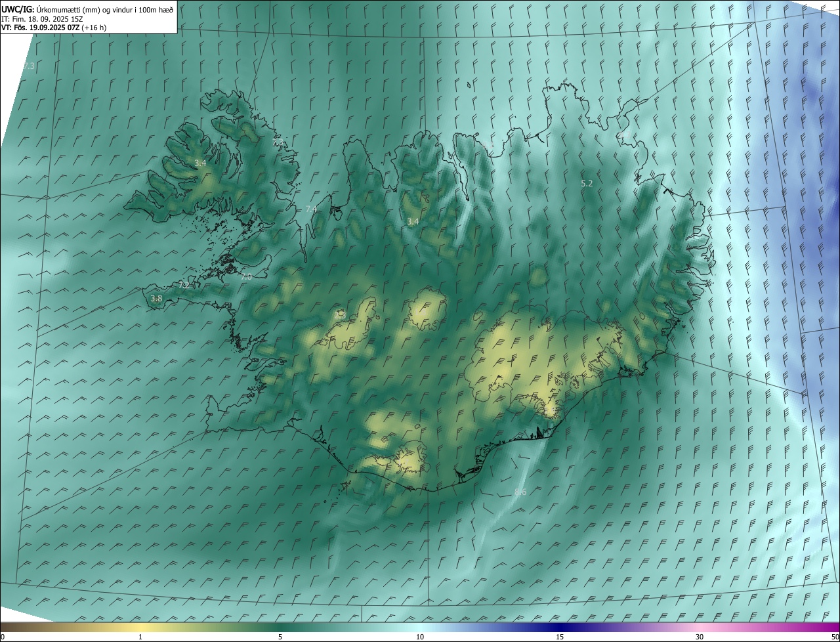The image size is (840, 642).
Task: Click the "10" label under the color scale
Action: (420, 637)
